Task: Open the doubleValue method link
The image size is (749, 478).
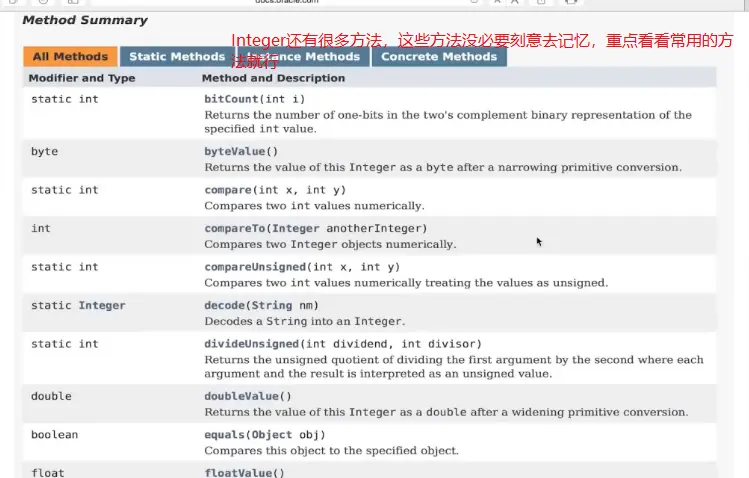Action: 241,396
